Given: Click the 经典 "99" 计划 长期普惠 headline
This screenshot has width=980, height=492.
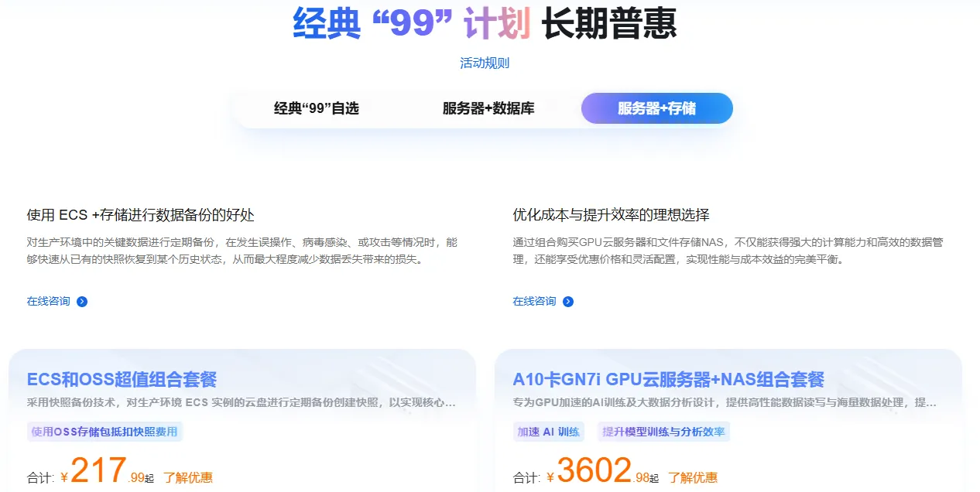Looking at the screenshot, I should point(485,23).
